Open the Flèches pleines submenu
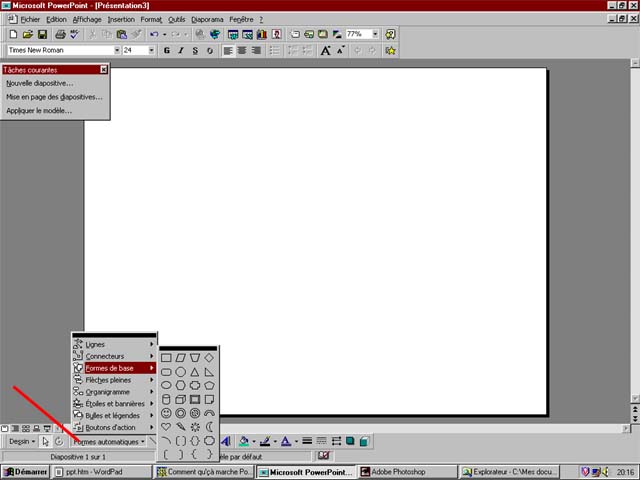 coord(108,380)
